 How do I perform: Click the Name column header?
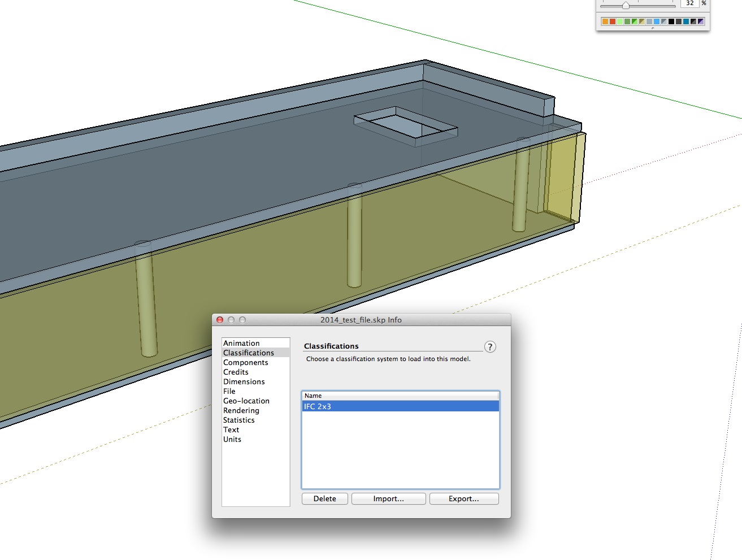coord(401,396)
